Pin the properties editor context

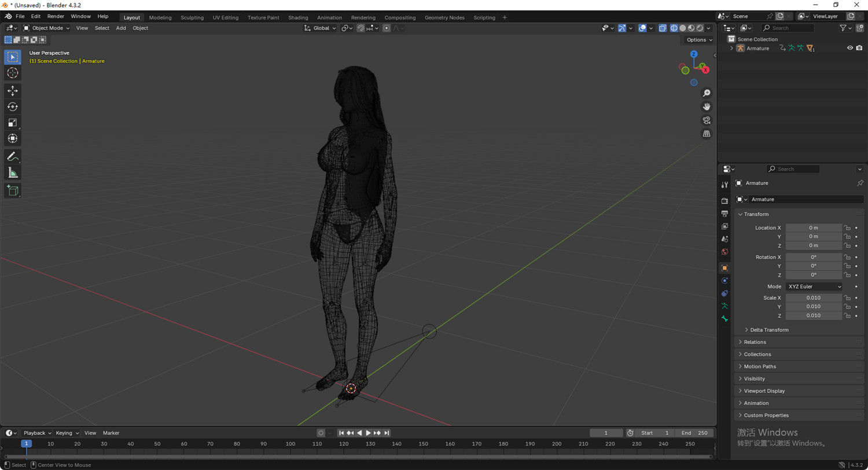[860, 183]
